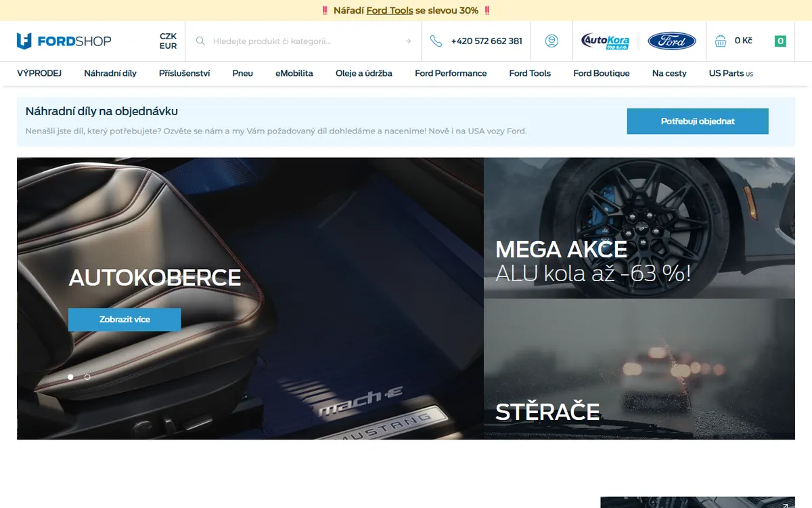Call the +420 572 662 381 number
The height and width of the screenshot is (508, 812).
click(487, 41)
